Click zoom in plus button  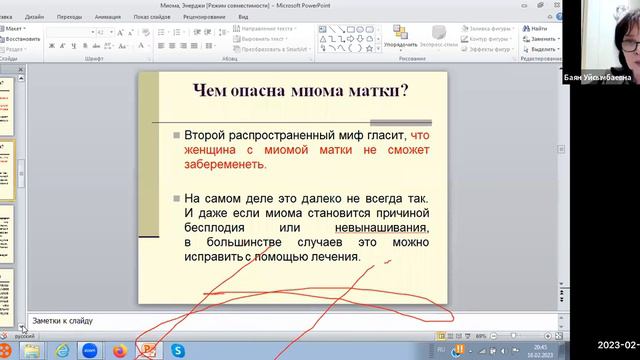[x=548, y=336]
